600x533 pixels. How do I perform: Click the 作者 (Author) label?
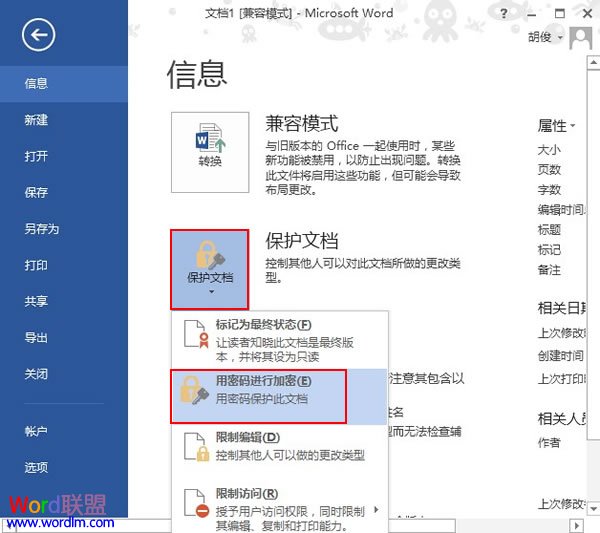click(x=549, y=443)
